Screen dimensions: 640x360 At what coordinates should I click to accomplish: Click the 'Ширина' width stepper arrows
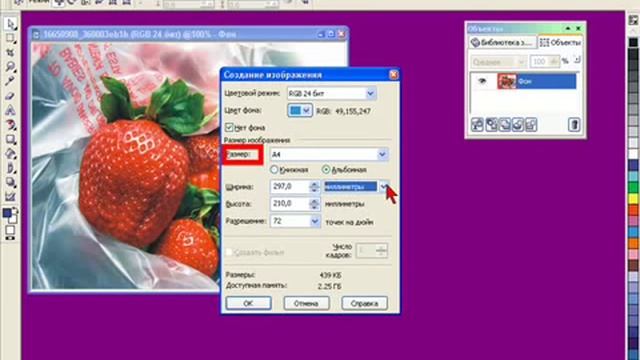click(x=314, y=187)
